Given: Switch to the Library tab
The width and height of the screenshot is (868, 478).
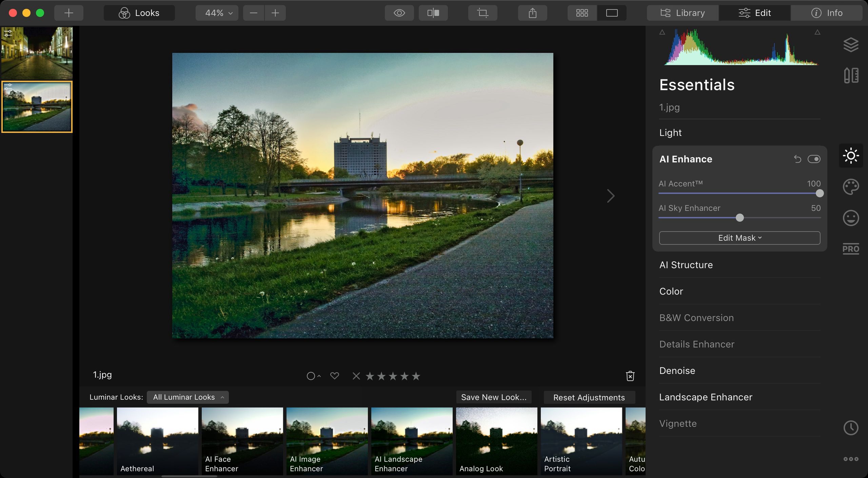Looking at the screenshot, I should click(x=683, y=13).
